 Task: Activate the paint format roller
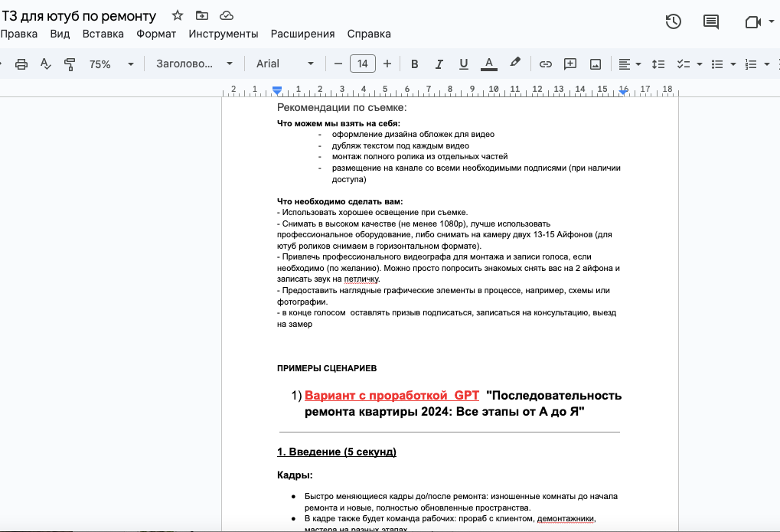(70, 64)
